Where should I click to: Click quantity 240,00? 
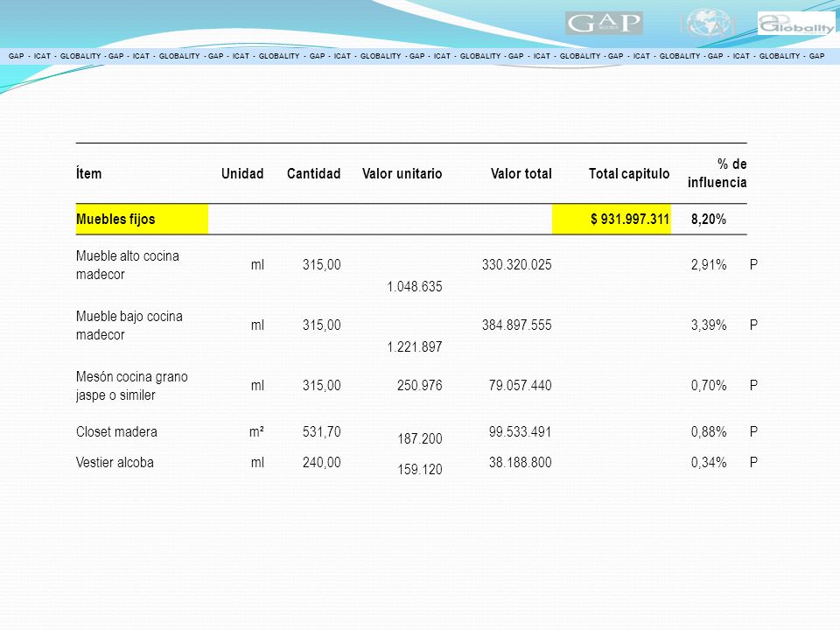pos(321,462)
